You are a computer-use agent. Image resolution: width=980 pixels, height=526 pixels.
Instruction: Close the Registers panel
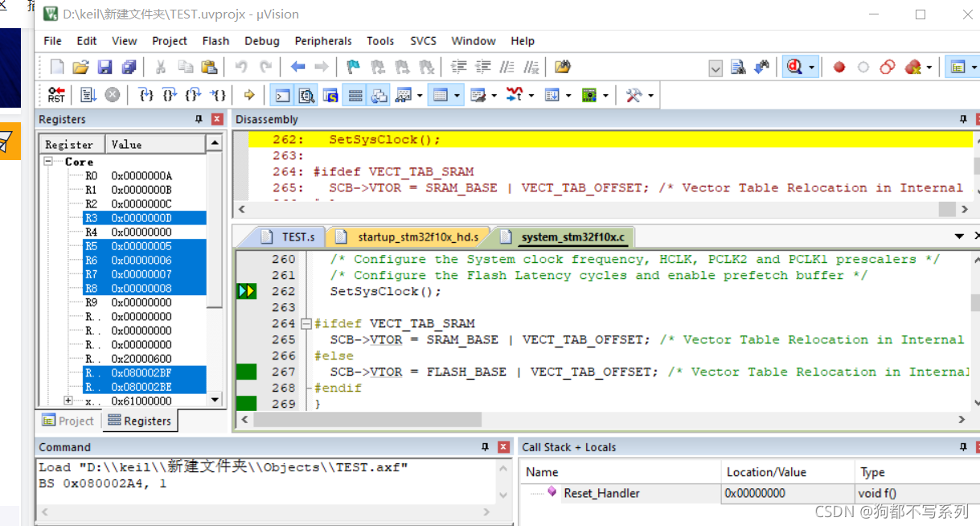point(217,119)
